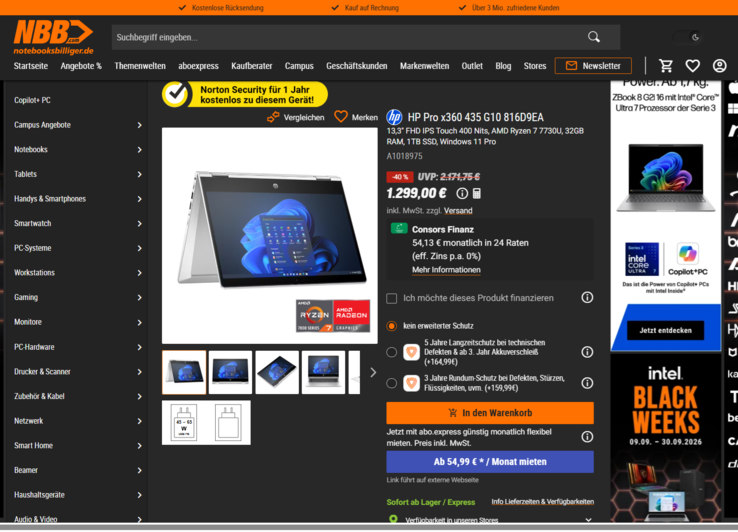Open the Outlet menu item
This screenshot has width=738, height=532.
(x=472, y=66)
